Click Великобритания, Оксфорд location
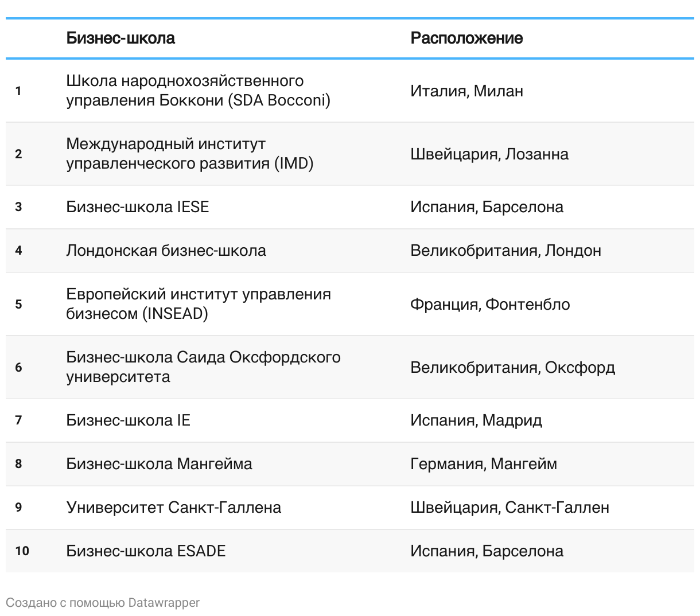 pyautogui.click(x=512, y=367)
